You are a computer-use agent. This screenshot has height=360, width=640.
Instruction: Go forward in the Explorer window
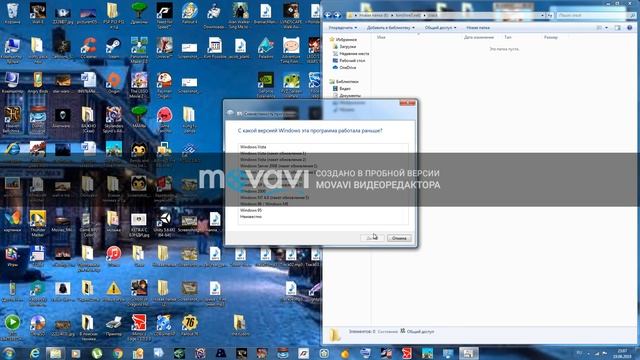tap(337, 15)
